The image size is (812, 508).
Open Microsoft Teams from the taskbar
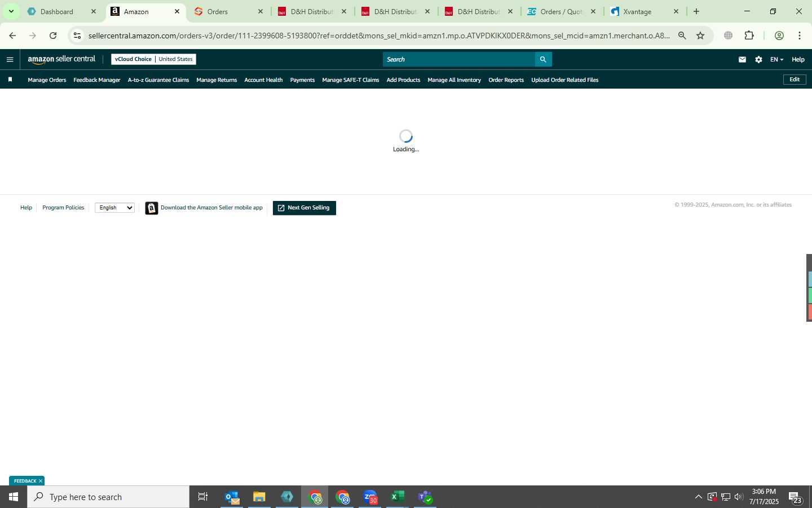pos(425,497)
